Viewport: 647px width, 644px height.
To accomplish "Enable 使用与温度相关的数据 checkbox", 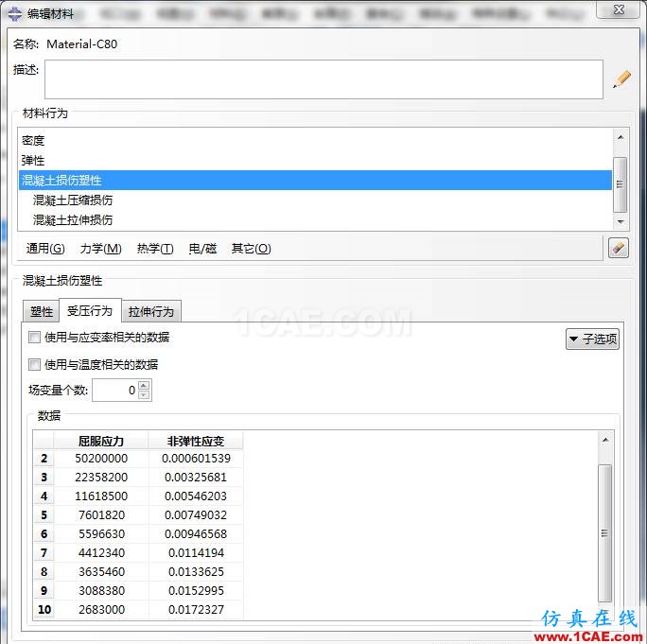I will tap(34, 364).
